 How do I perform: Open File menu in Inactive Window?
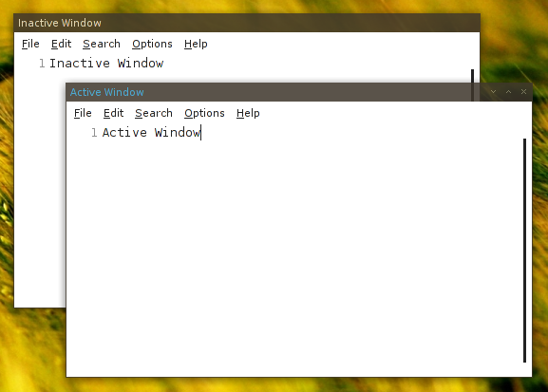click(30, 44)
